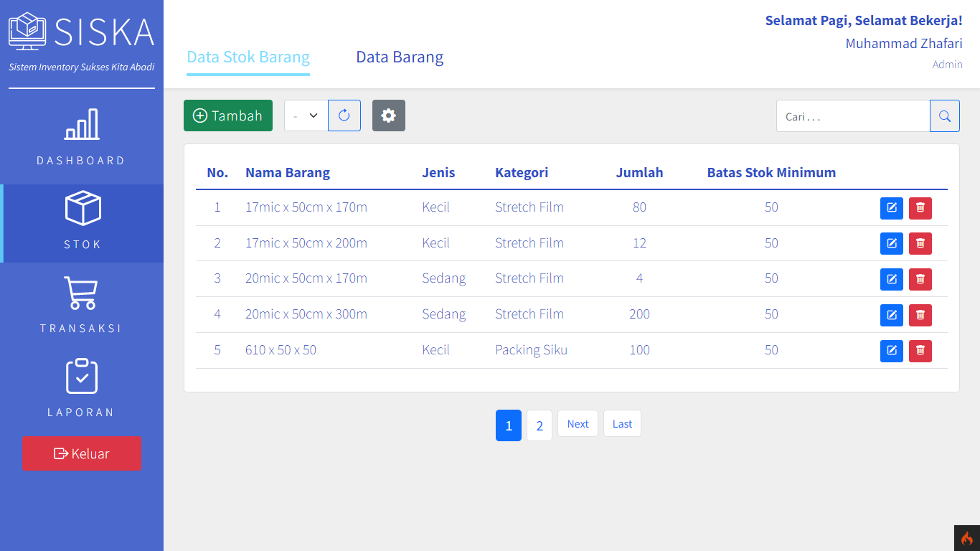The width and height of the screenshot is (980, 551).
Task: Expand the filter dropdown showing a dash
Action: 306,116
